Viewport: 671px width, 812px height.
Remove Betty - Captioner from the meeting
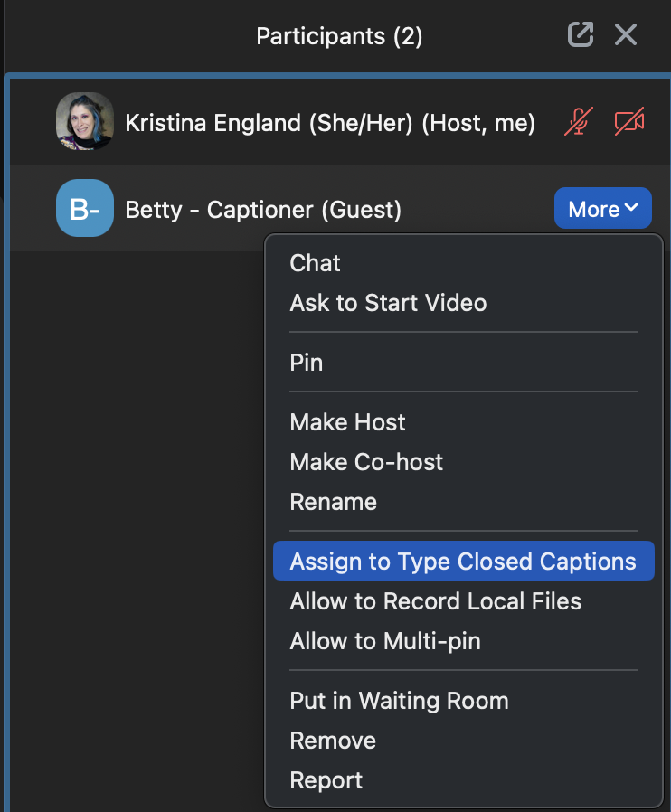tap(332, 740)
